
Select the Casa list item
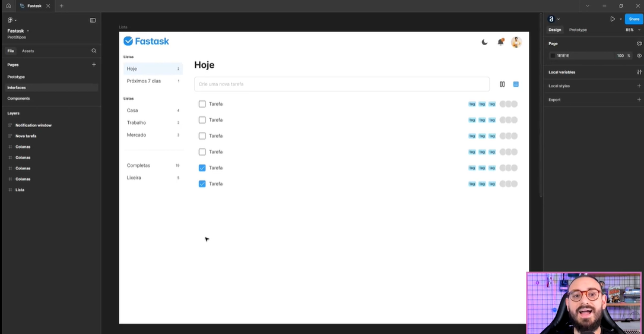tap(153, 110)
